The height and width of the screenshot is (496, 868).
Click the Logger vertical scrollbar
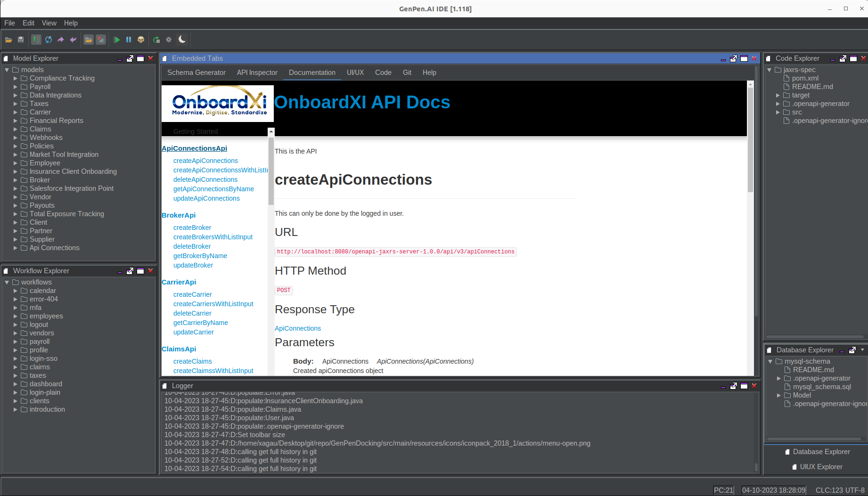756,467
